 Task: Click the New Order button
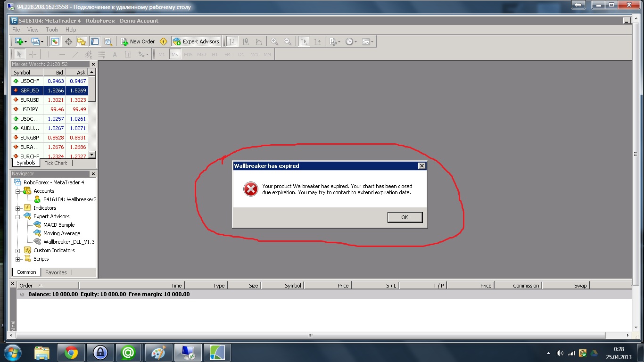138,41
